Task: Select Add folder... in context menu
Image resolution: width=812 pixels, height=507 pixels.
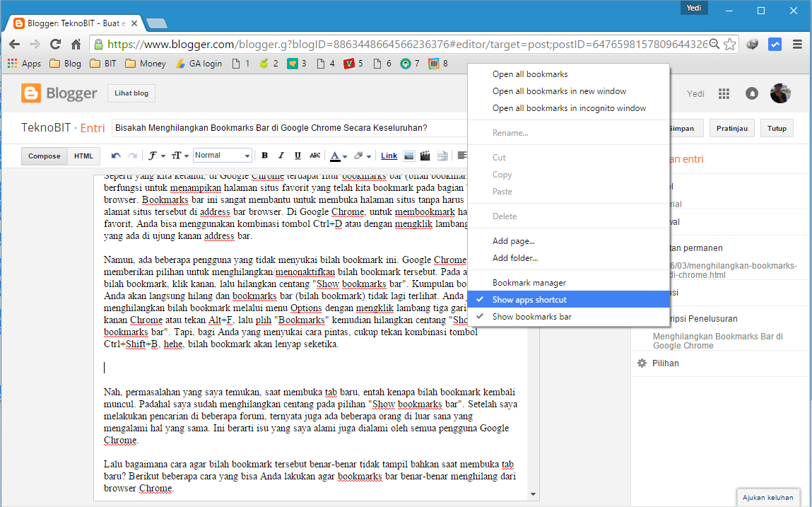Action: (x=569, y=258)
